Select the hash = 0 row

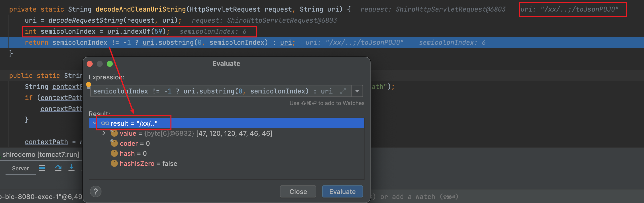point(227,153)
